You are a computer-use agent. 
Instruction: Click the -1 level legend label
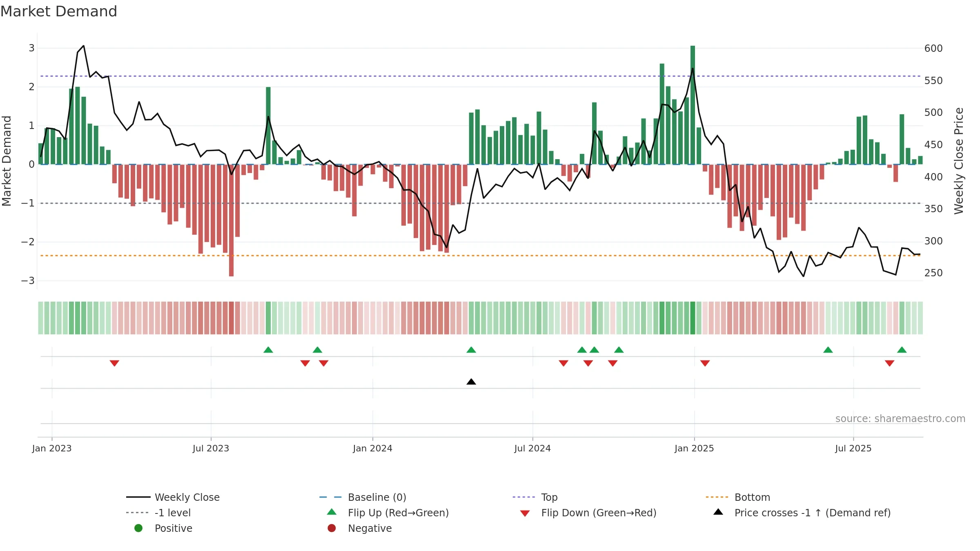(x=173, y=513)
